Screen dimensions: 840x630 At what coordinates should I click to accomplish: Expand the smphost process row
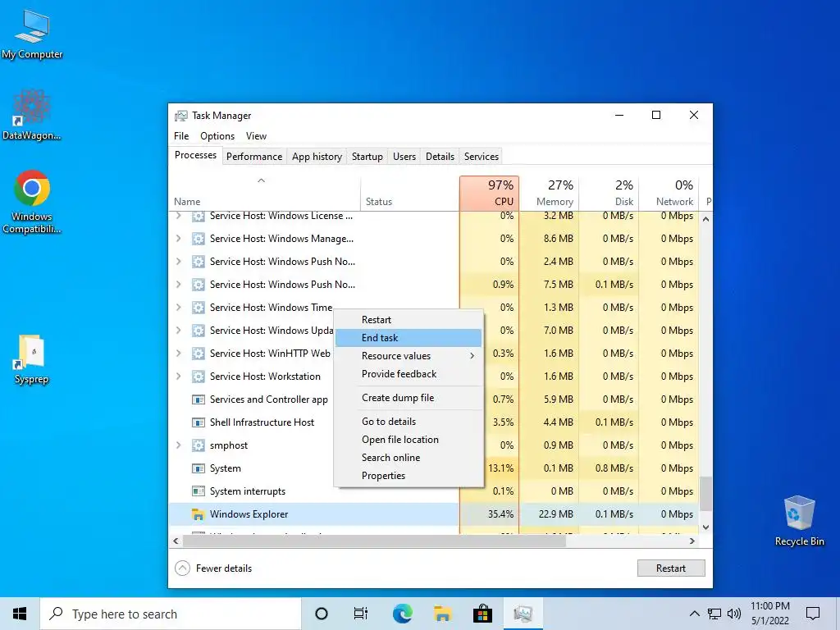[179, 445]
